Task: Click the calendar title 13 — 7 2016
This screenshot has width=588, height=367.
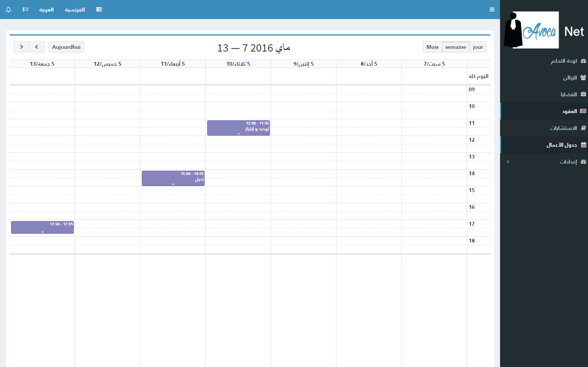Action: 254,48
